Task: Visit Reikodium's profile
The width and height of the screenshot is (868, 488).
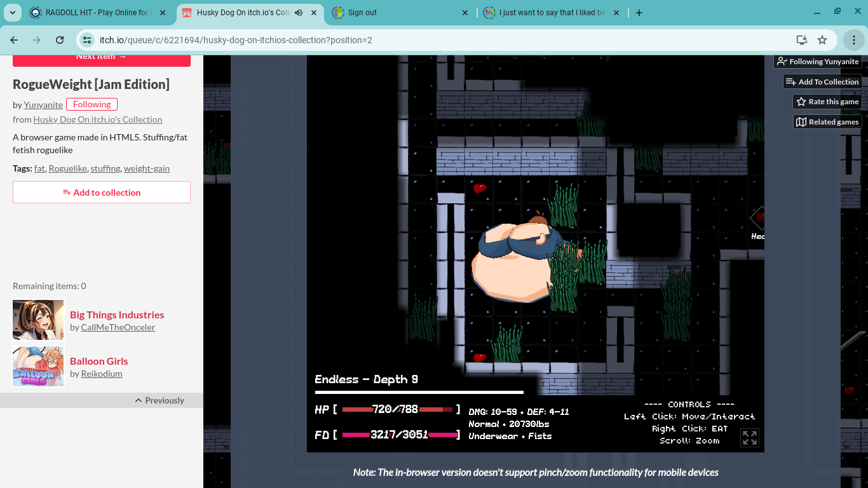Action: tap(102, 374)
